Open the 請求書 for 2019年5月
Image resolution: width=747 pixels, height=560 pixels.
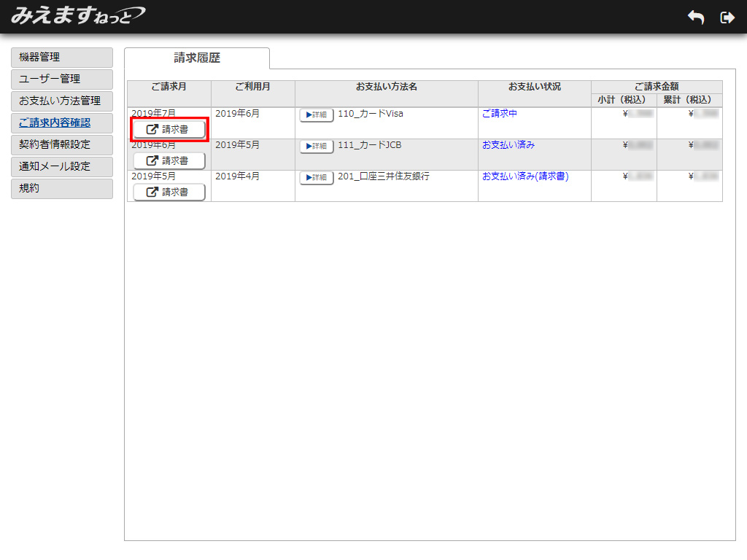[169, 192]
